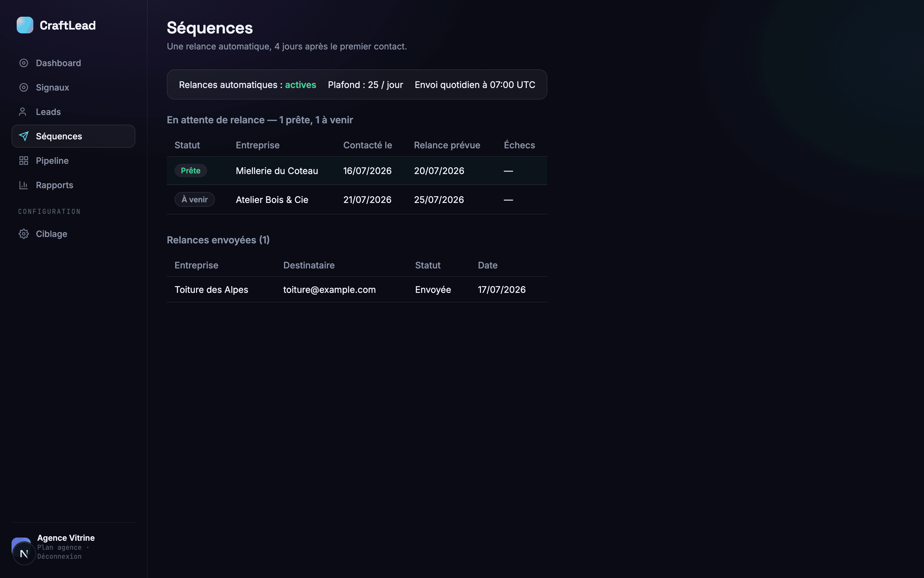Click the Séquences page title

(210, 28)
